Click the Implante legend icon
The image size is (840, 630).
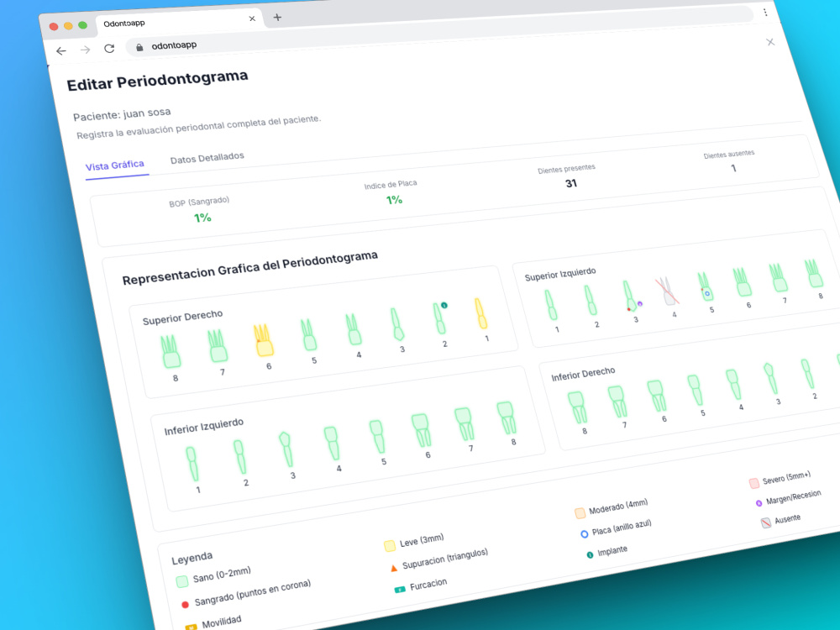[590, 554]
